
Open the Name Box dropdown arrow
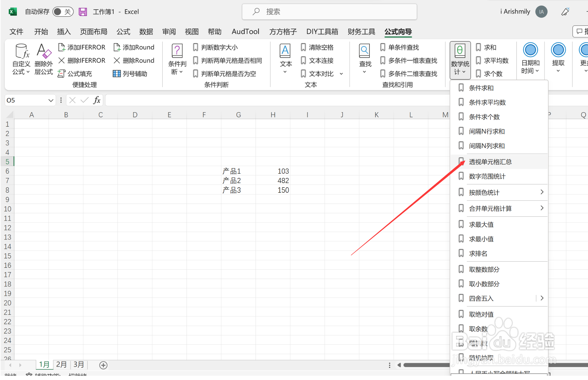tap(51, 100)
